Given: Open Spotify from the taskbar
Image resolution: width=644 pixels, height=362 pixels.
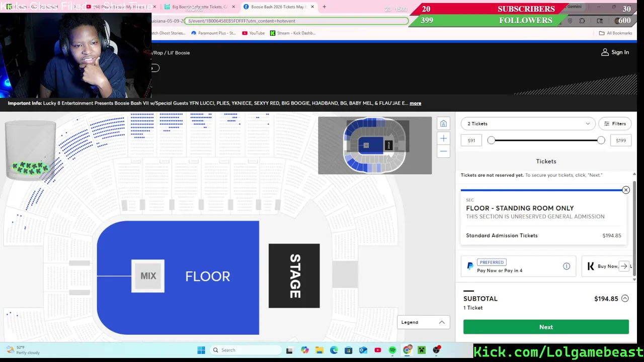Looking at the screenshot, I should click(x=392, y=350).
